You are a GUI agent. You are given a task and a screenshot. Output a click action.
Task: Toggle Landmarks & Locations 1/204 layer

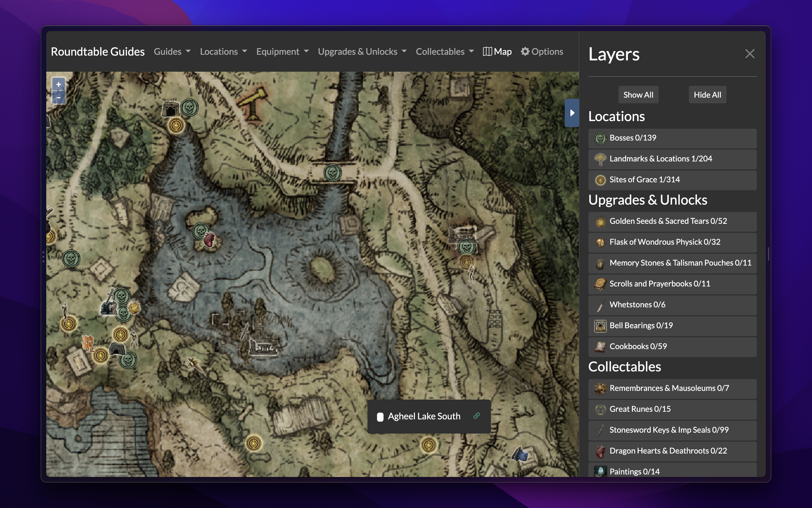click(672, 159)
